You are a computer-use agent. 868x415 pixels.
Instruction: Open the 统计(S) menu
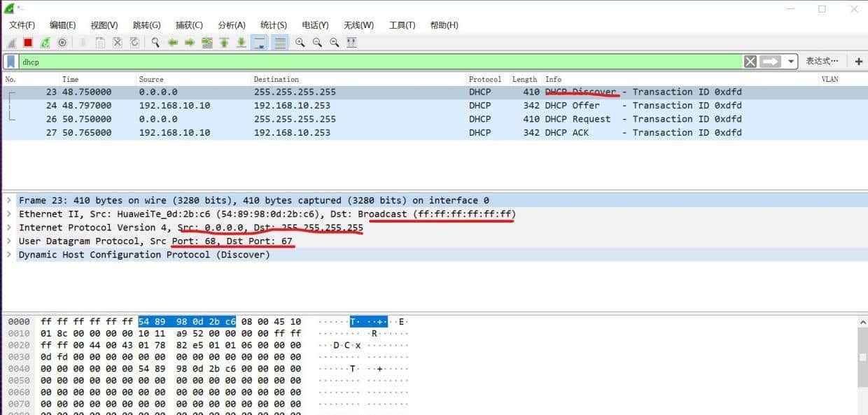coord(273,24)
